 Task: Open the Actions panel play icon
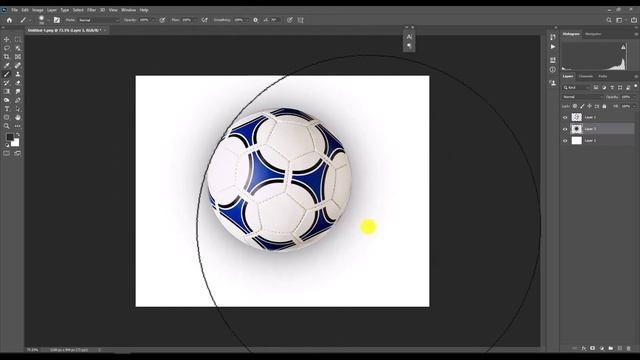pos(553,47)
